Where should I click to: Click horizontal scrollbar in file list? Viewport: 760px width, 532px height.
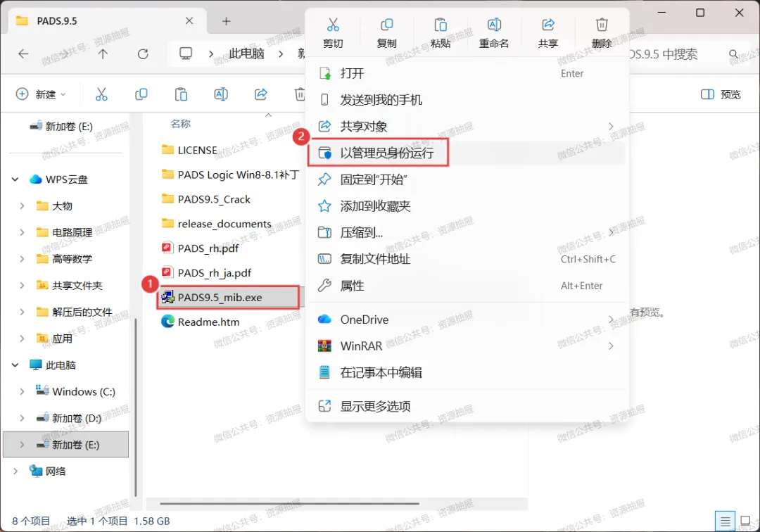289,503
